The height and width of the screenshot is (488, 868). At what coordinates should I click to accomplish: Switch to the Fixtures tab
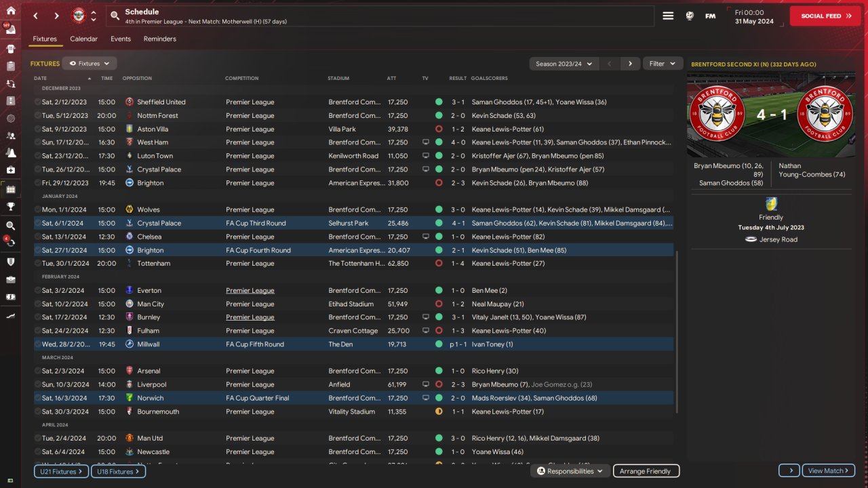pos(45,39)
